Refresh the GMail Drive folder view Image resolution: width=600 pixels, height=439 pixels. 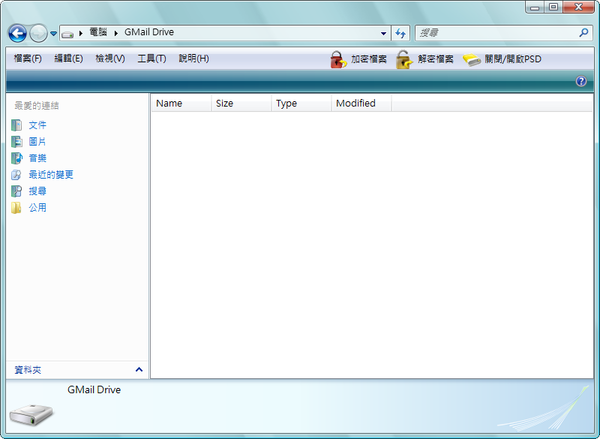(401, 33)
